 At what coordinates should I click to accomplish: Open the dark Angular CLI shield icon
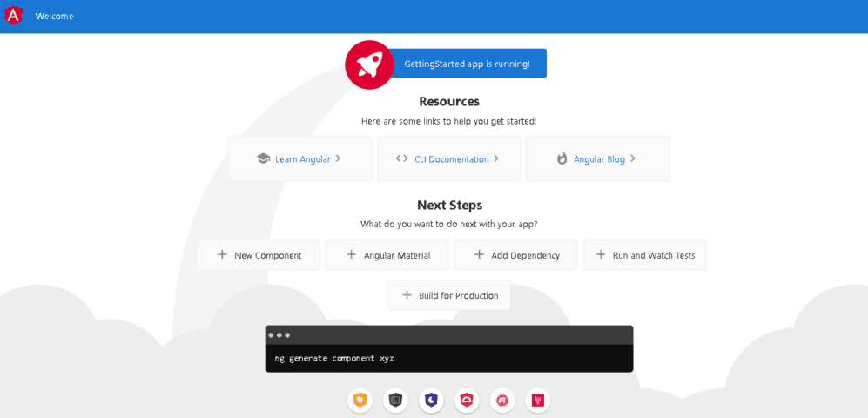tap(395, 400)
